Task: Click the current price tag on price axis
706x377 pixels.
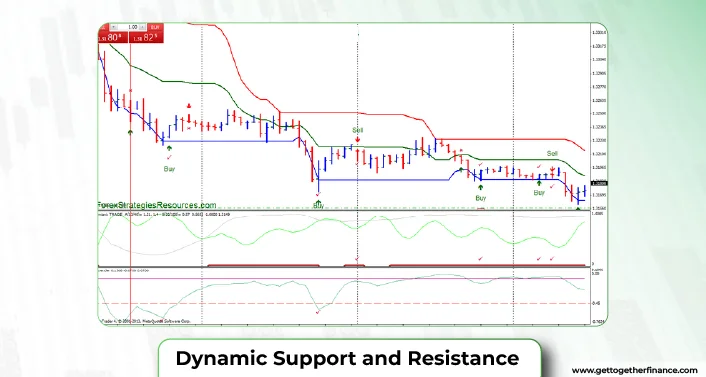Action: [599, 183]
